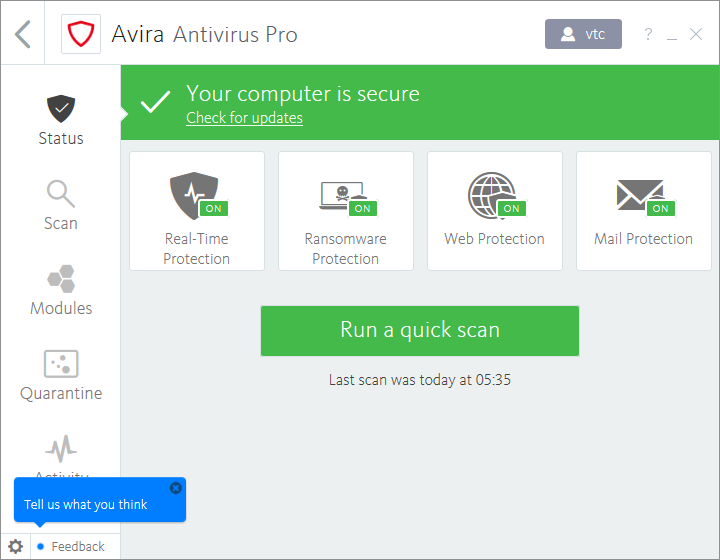Open the Activity pulse icon
Screen dimensions: 720x560
tap(61, 447)
